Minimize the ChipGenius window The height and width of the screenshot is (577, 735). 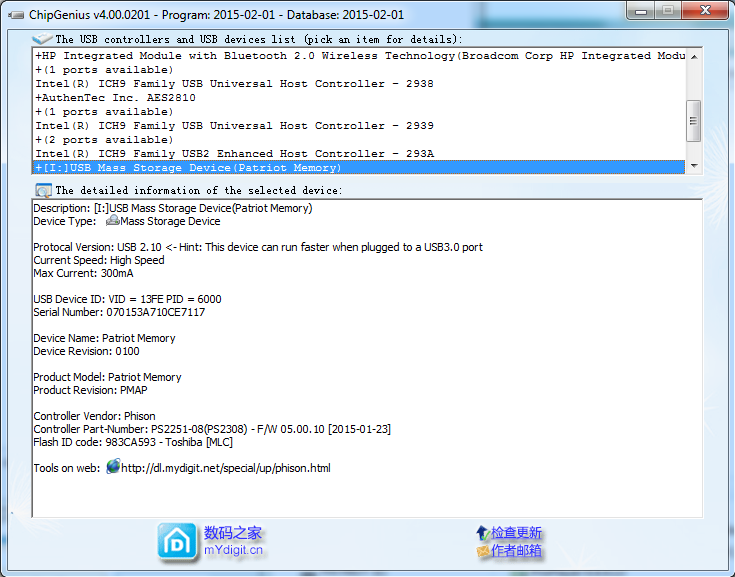(640, 11)
